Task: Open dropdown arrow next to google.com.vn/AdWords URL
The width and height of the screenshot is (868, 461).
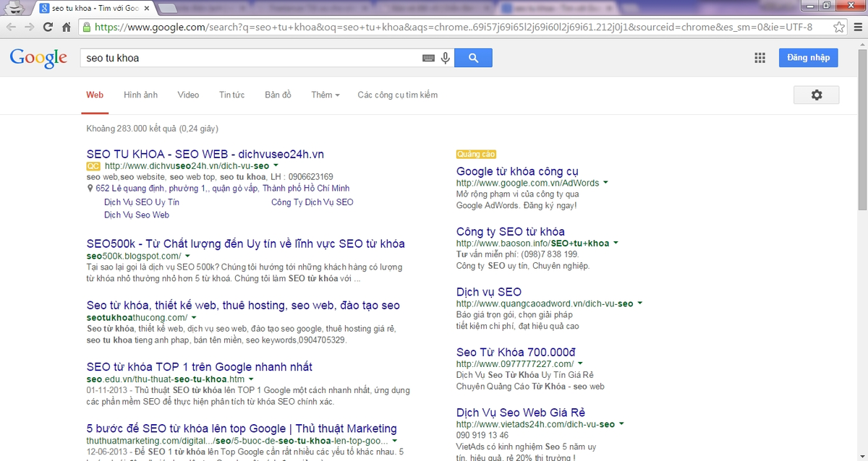Action: coord(605,183)
